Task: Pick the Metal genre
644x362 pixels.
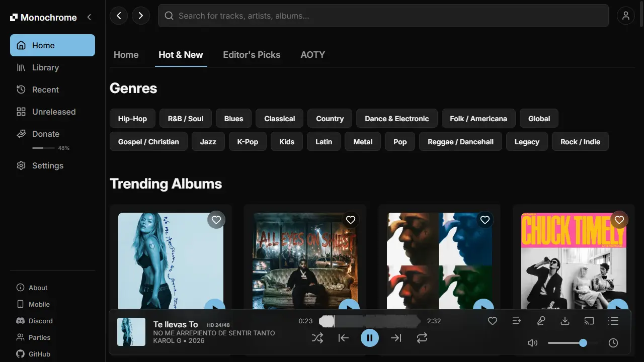Action: 363,142
